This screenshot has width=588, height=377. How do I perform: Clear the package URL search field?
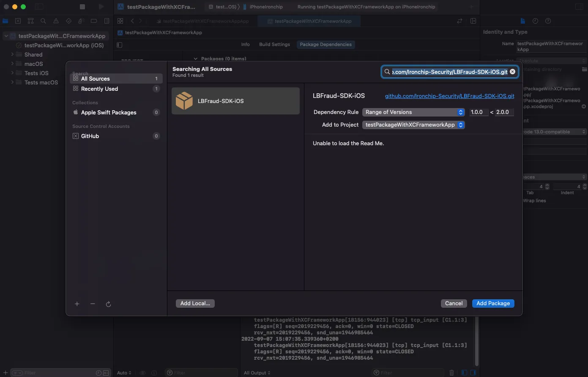tap(512, 72)
